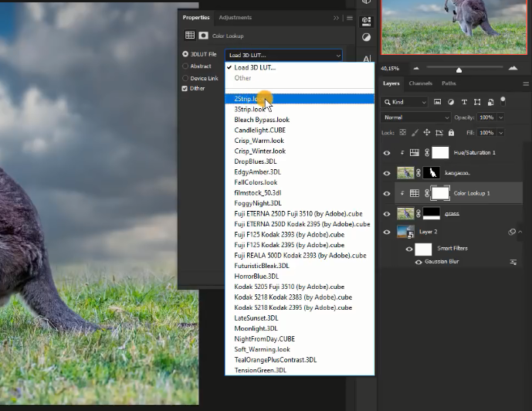Open the Opacity value dropdown arrow
Image resolution: width=532 pixels, height=411 pixels.
[x=500, y=117]
